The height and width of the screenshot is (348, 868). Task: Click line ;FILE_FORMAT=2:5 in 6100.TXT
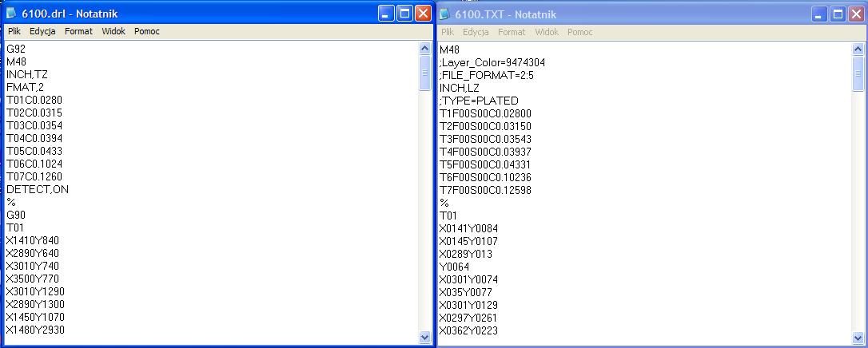tap(486, 75)
